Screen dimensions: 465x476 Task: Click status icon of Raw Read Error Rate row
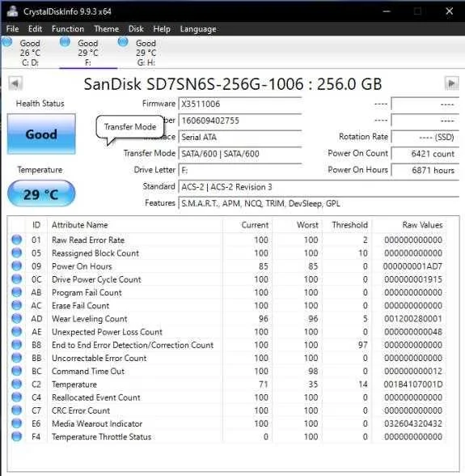17,240
